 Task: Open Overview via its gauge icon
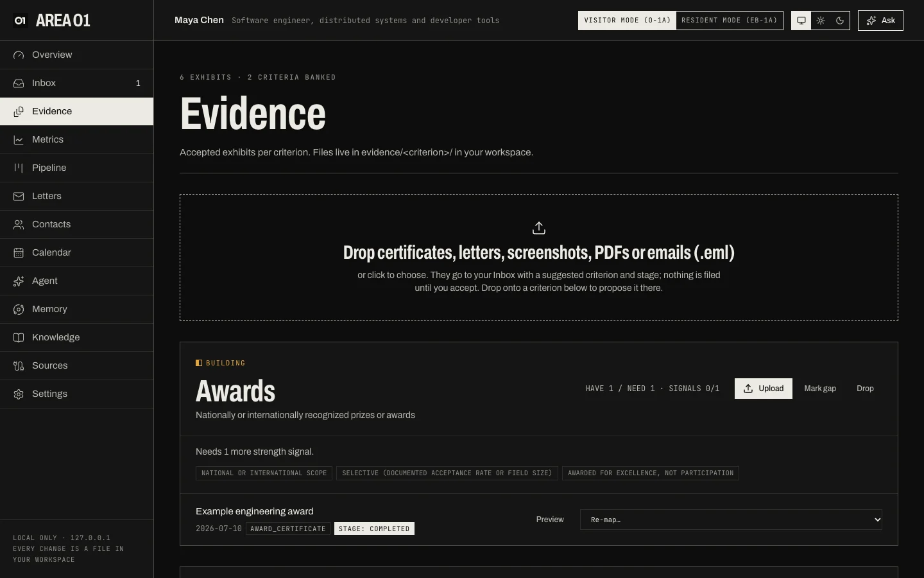(x=19, y=55)
